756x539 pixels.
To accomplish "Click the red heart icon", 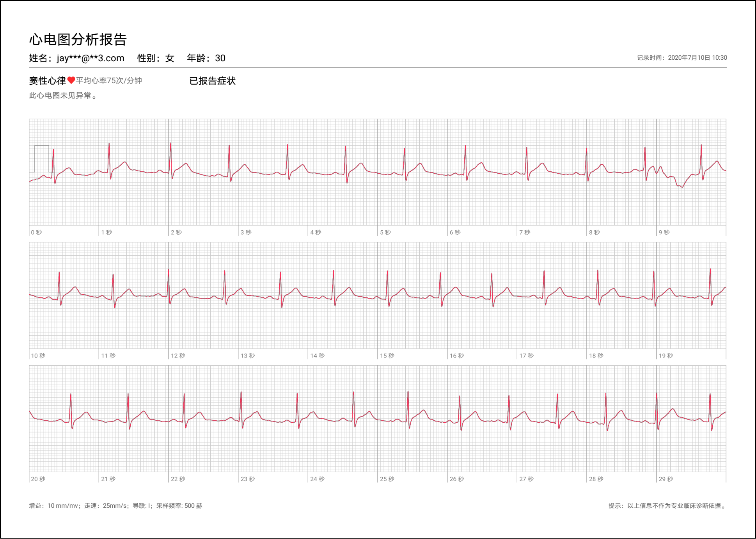I will pos(71,80).
